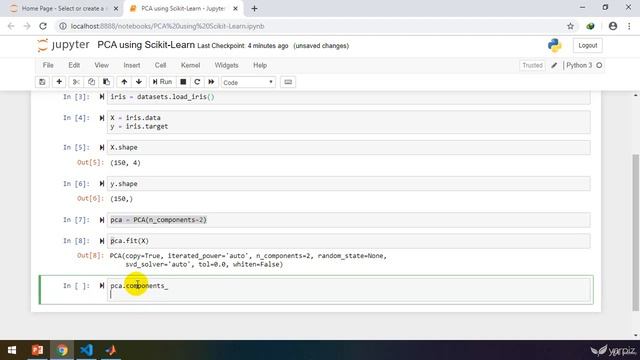Bookmark this page with star icon
The width and height of the screenshot is (640, 360).
pos(570,26)
